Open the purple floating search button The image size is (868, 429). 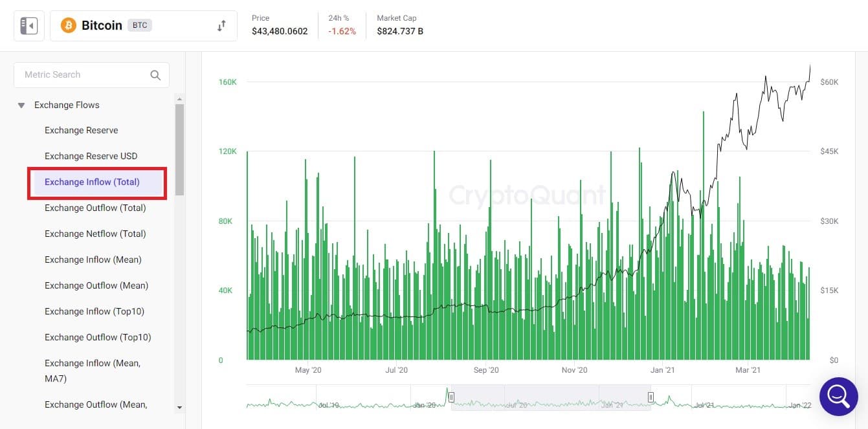(838, 396)
